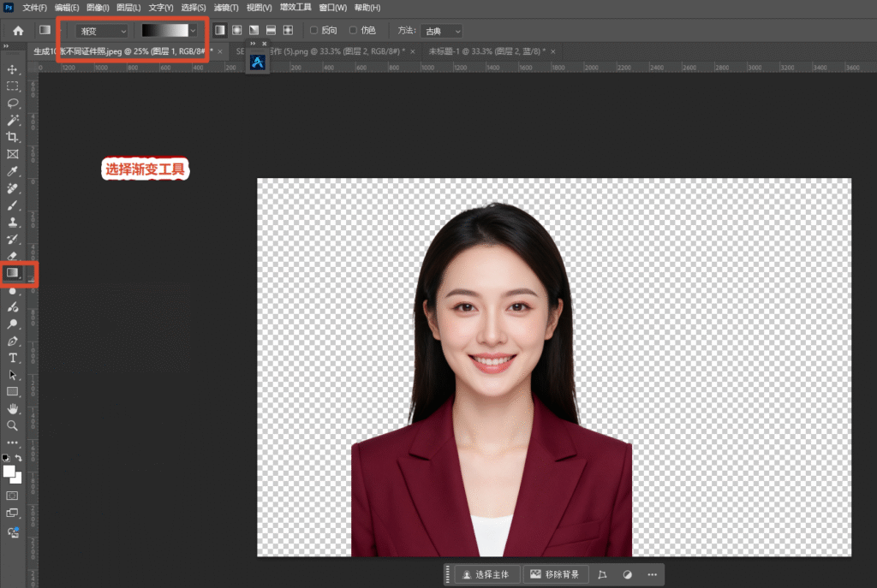Select the Horizontal Type tool
Image resolution: width=877 pixels, height=588 pixels.
(12, 358)
